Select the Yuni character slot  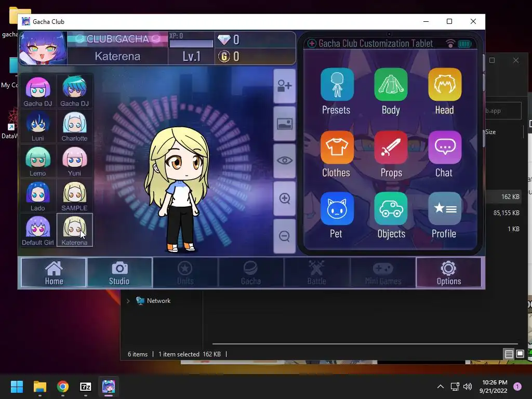point(75,161)
